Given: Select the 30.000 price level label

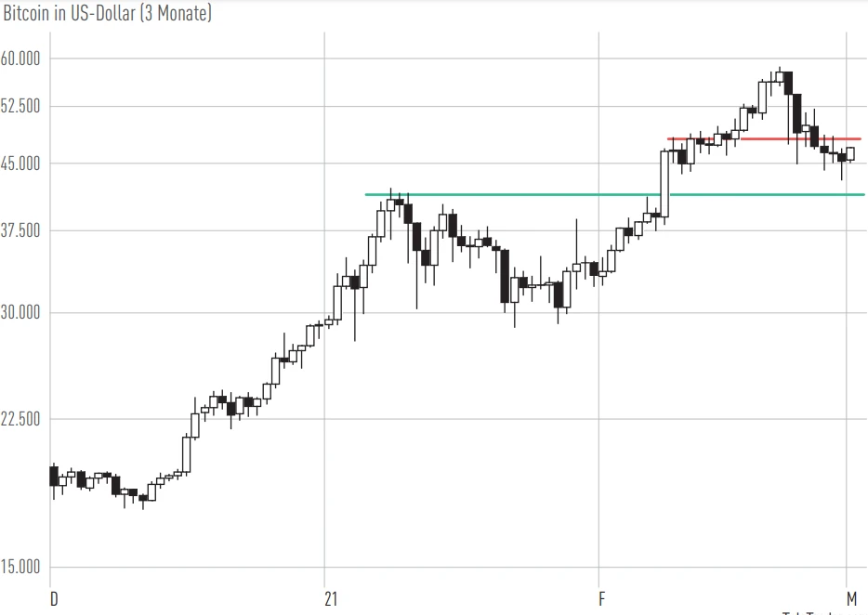Looking at the screenshot, I should point(22,312).
